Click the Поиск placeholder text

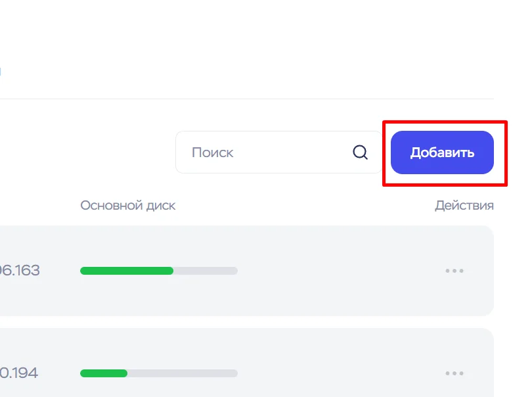pyautogui.click(x=213, y=152)
